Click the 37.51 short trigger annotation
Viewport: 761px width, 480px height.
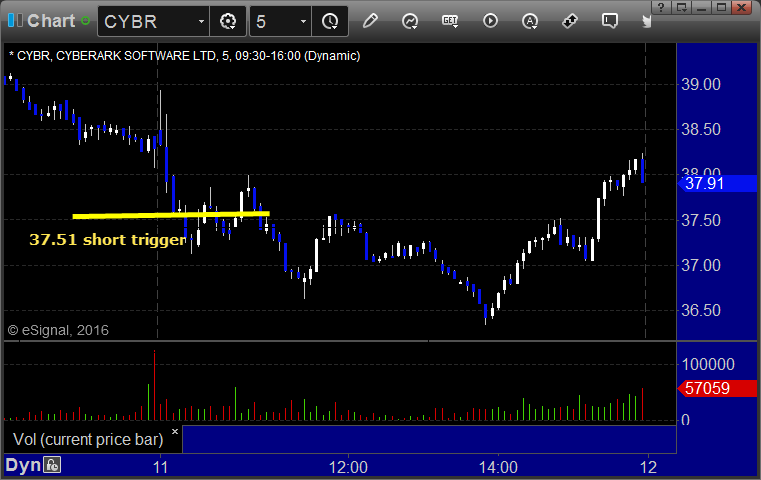click(x=108, y=239)
